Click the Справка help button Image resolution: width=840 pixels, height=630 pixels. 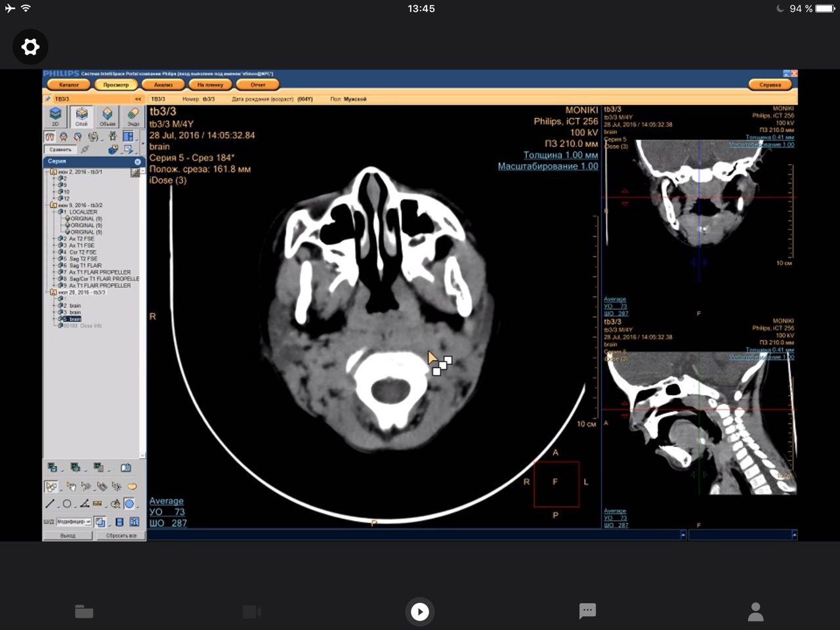(x=770, y=85)
